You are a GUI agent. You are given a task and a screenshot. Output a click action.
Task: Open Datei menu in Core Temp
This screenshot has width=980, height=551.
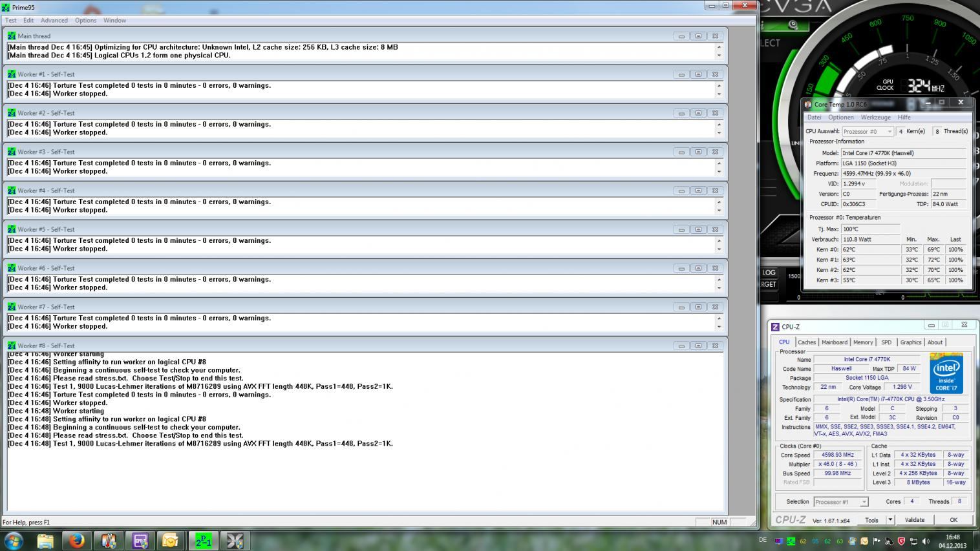coord(814,118)
